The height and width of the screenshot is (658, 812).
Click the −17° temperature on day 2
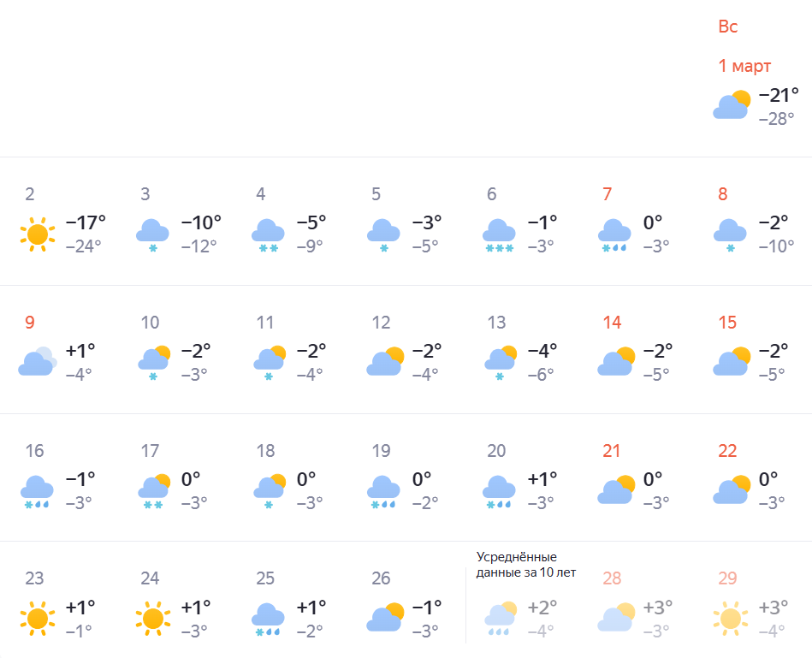pyautogui.click(x=86, y=222)
